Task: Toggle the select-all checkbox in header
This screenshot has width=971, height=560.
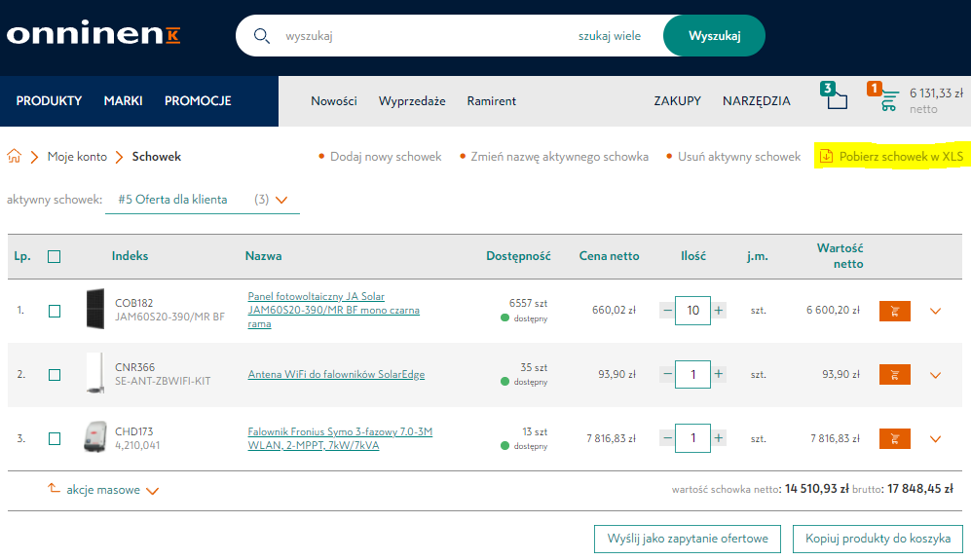Action: [54, 256]
